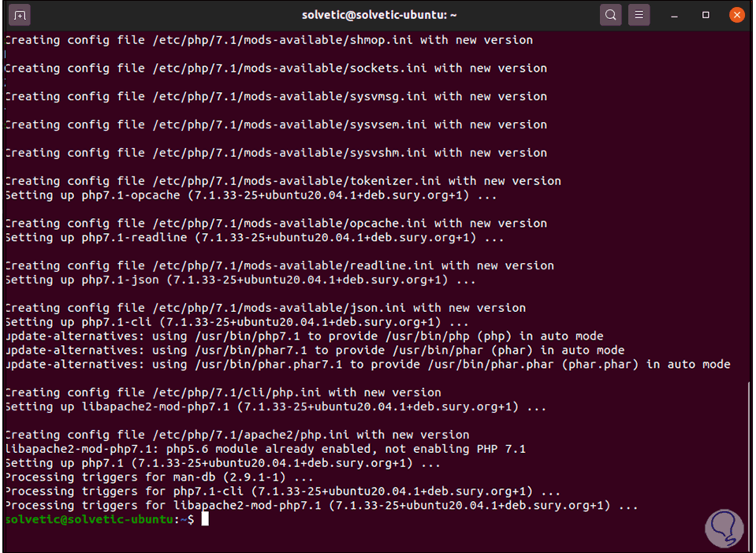Open the hamburger menu
Screen dimensions: 756x553
coord(639,15)
